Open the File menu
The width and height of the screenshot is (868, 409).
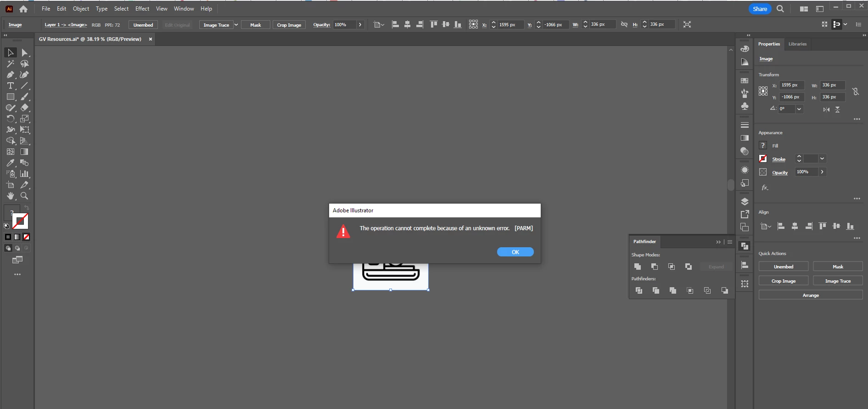46,9
